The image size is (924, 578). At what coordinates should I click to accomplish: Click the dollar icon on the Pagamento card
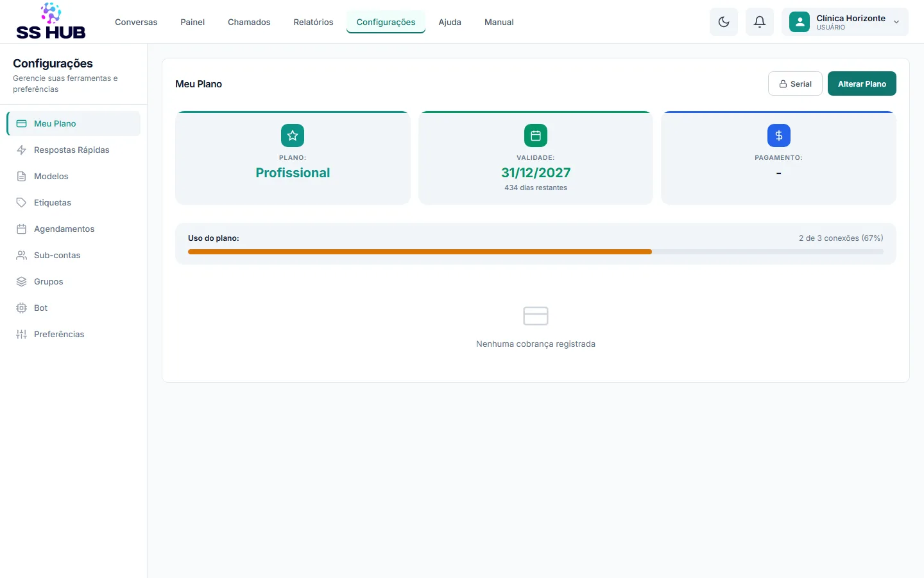[x=778, y=136]
